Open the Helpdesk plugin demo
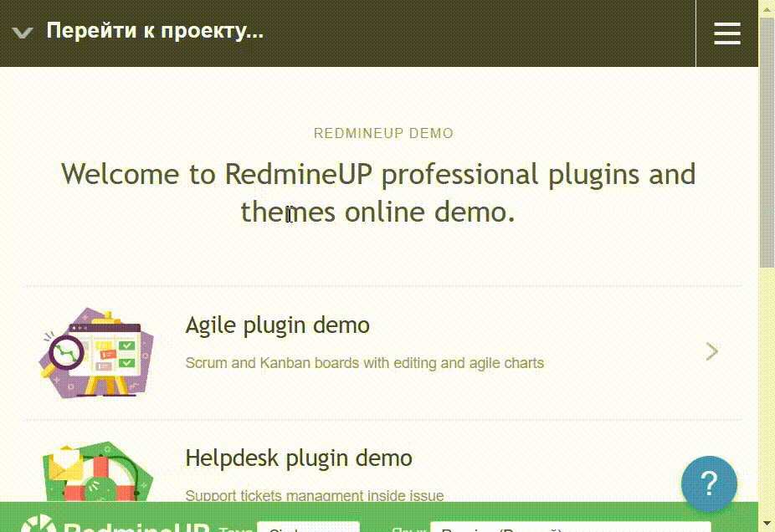The image size is (775, 532). [x=298, y=458]
